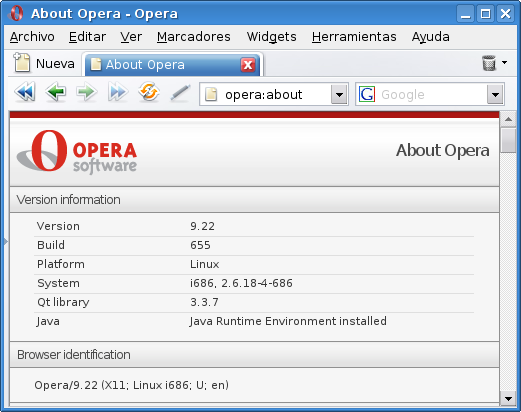The image size is (521, 412).
Task: Open the Widgets menu
Action: point(271,37)
